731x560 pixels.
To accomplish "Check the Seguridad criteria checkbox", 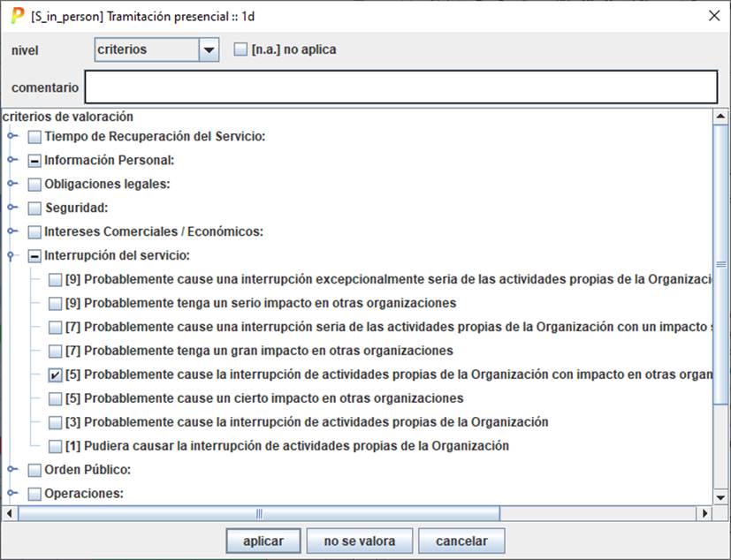I will 34,208.
